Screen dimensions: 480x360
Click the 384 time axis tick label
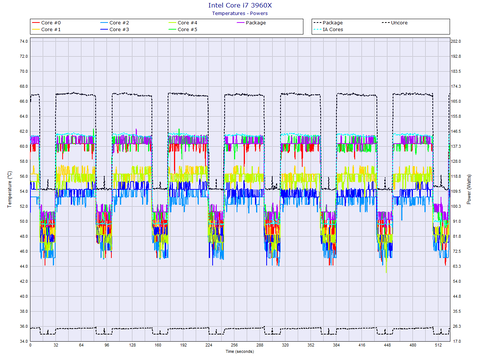[336, 345]
